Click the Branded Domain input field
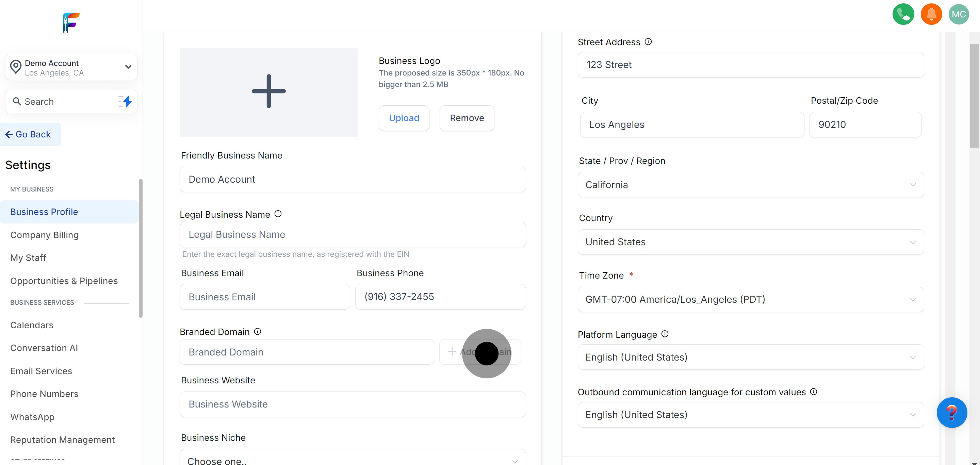 click(307, 352)
